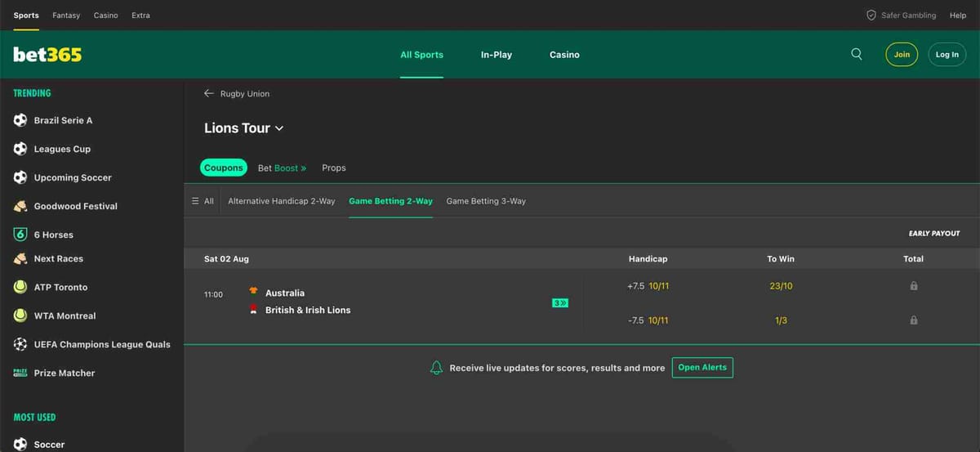Click horse icon next to Goodwood Festival
980x452 pixels.
(x=20, y=206)
